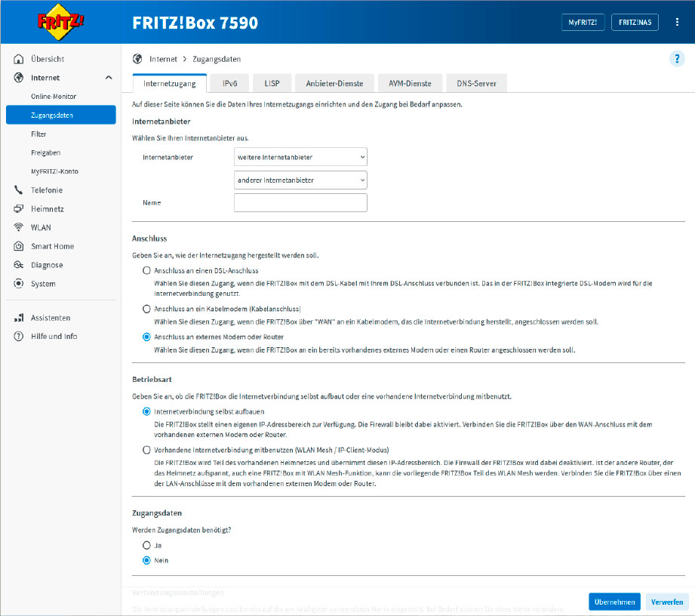Open Diagnose menu label
The image size is (695, 616).
(47, 265)
